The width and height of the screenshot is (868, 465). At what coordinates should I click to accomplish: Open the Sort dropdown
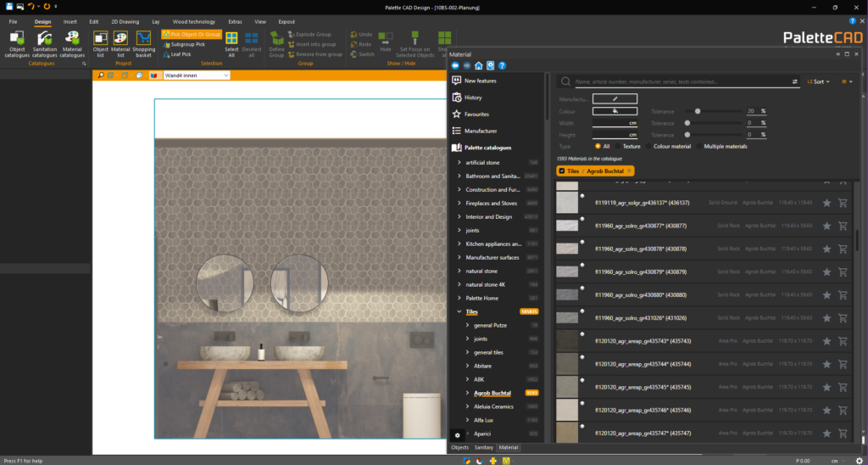819,81
